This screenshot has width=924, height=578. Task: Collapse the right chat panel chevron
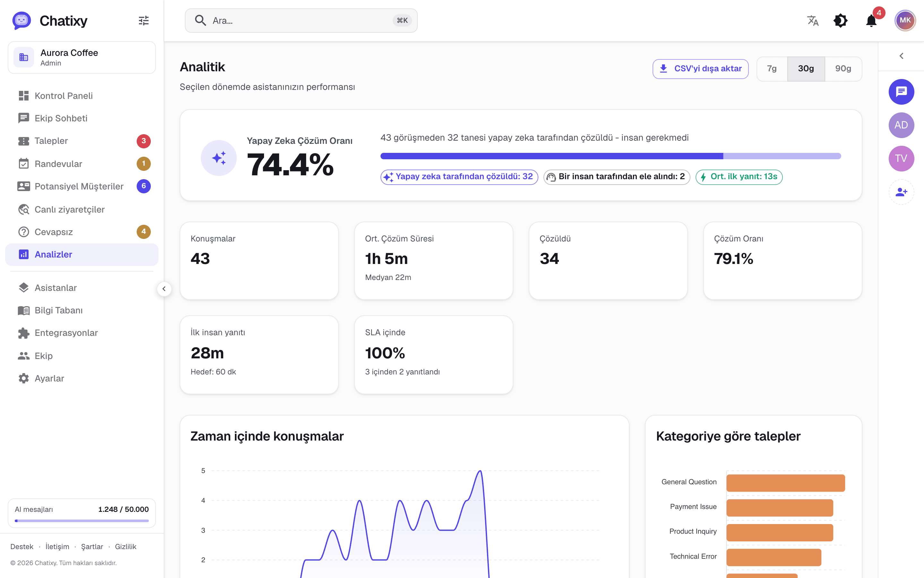[x=901, y=56]
